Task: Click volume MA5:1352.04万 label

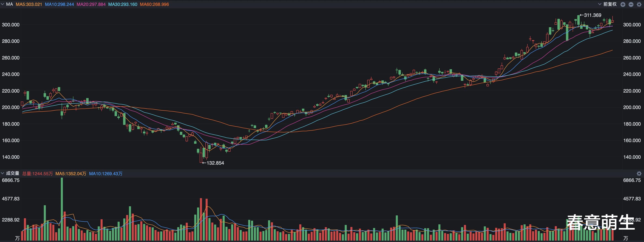Action: [x=71, y=173]
